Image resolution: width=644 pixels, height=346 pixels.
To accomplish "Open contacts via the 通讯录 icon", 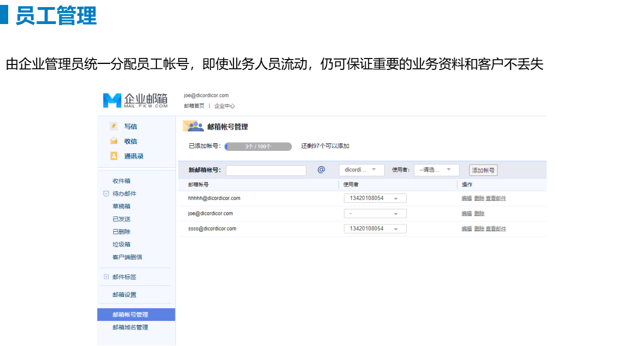I will tap(114, 156).
